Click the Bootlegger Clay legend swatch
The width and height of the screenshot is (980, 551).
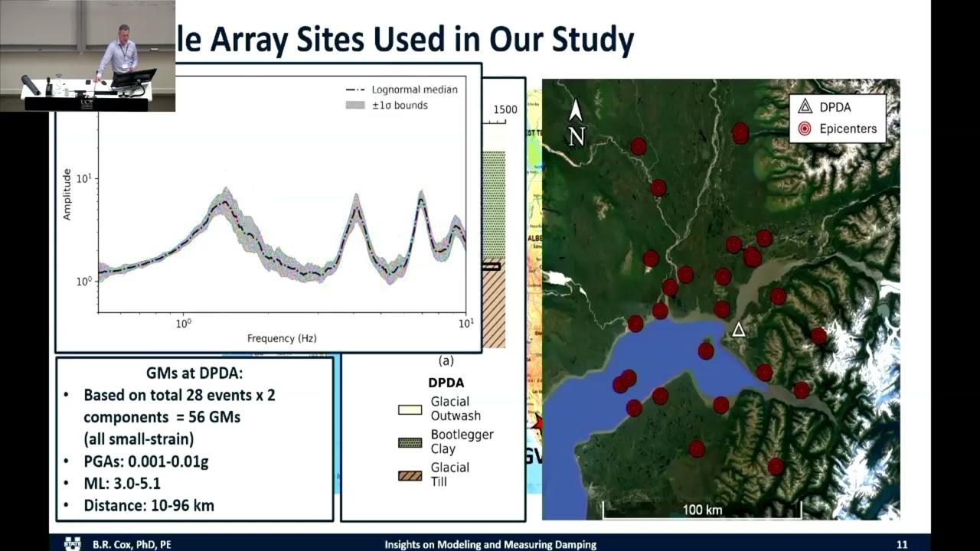[x=410, y=442]
